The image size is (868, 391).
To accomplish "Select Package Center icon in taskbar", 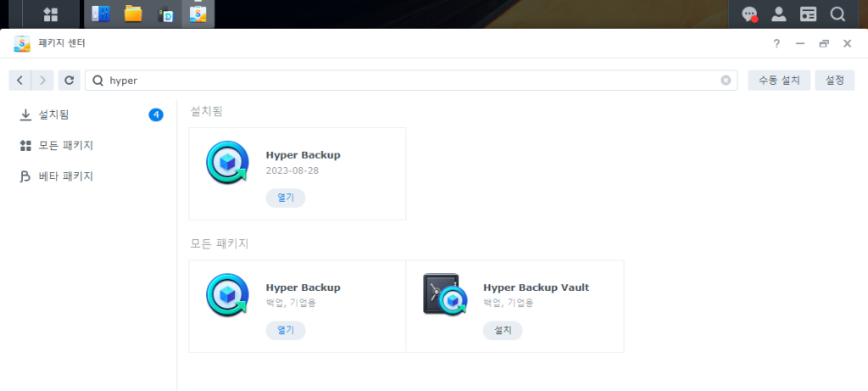I will click(x=198, y=14).
